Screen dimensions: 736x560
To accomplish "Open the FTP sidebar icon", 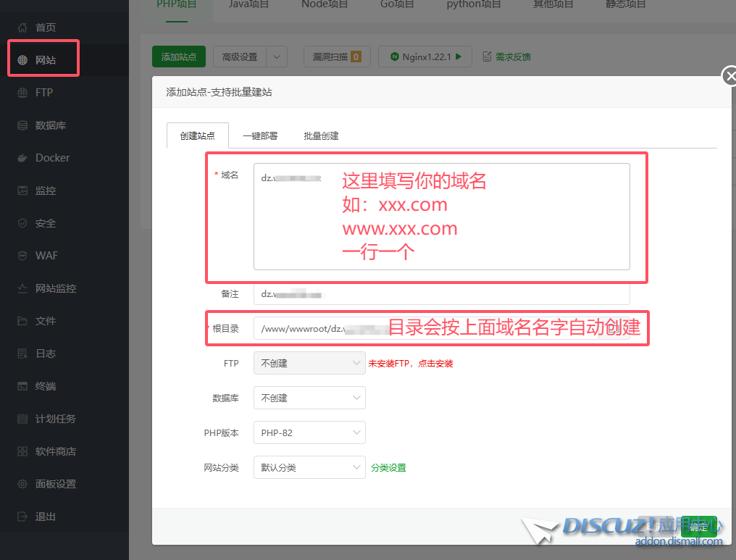I will click(22, 93).
